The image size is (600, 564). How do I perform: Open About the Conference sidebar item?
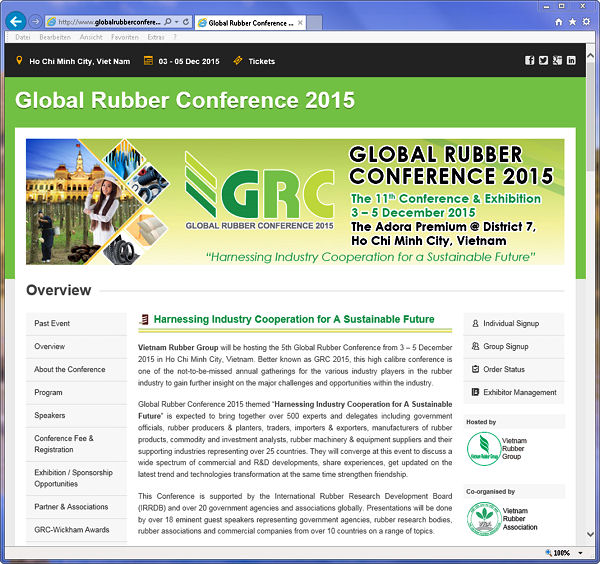point(76,370)
